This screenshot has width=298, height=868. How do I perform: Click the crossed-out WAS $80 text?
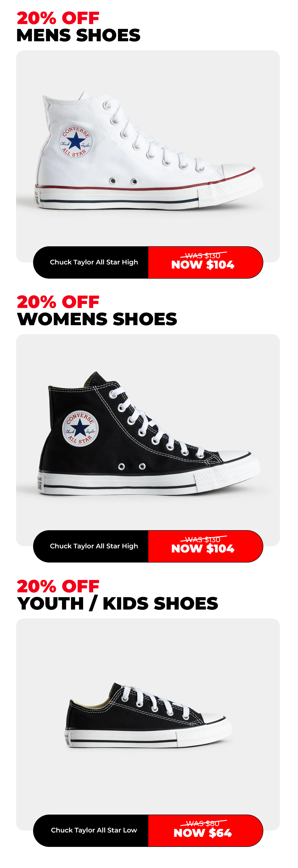point(203,824)
